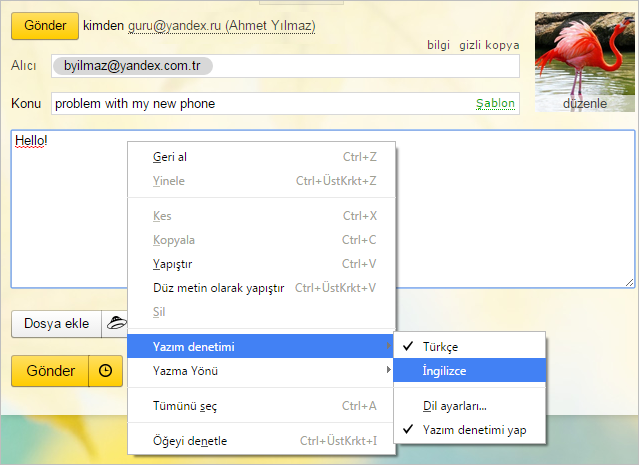The image size is (639, 465).
Task: Open the sender address guru@yandex.ru selector
Action: [x=221, y=26]
